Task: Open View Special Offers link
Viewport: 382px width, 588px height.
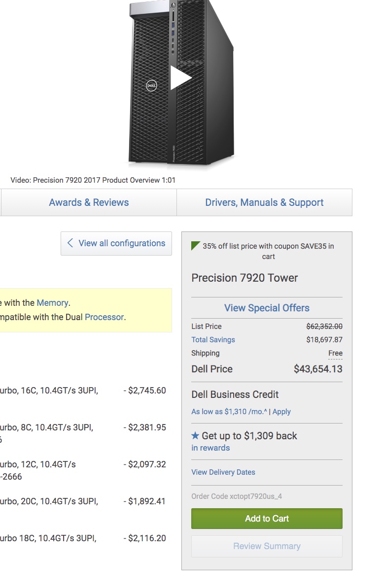Action: pyautogui.click(x=267, y=308)
